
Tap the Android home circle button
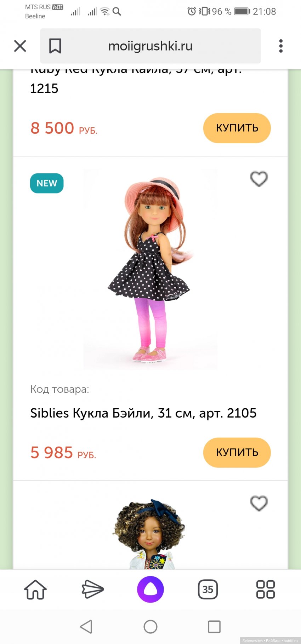pos(150,627)
